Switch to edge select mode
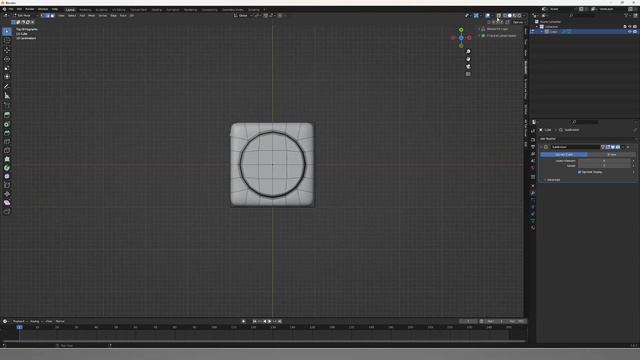This screenshot has height=360, width=640. tap(47, 16)
